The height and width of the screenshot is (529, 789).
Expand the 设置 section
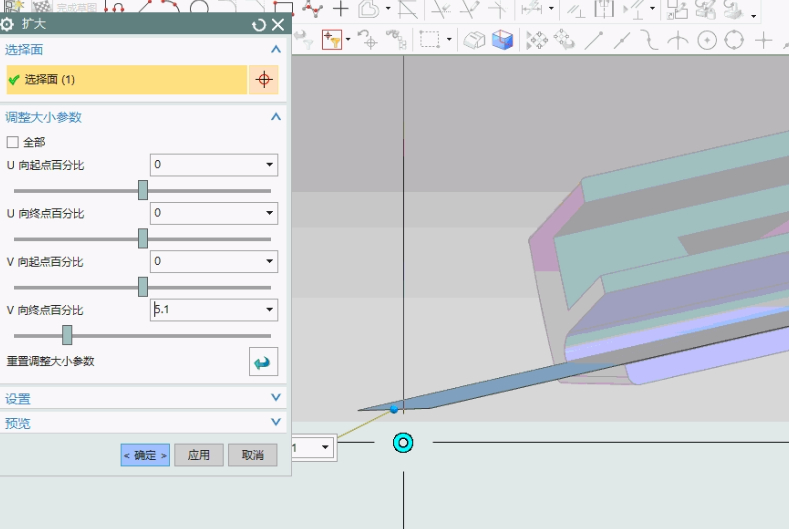point(275,398)
